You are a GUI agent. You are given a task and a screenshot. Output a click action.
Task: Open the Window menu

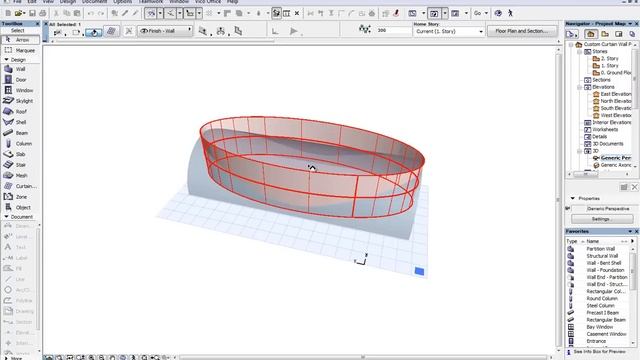pyautogui.click(x=179, y=2)
